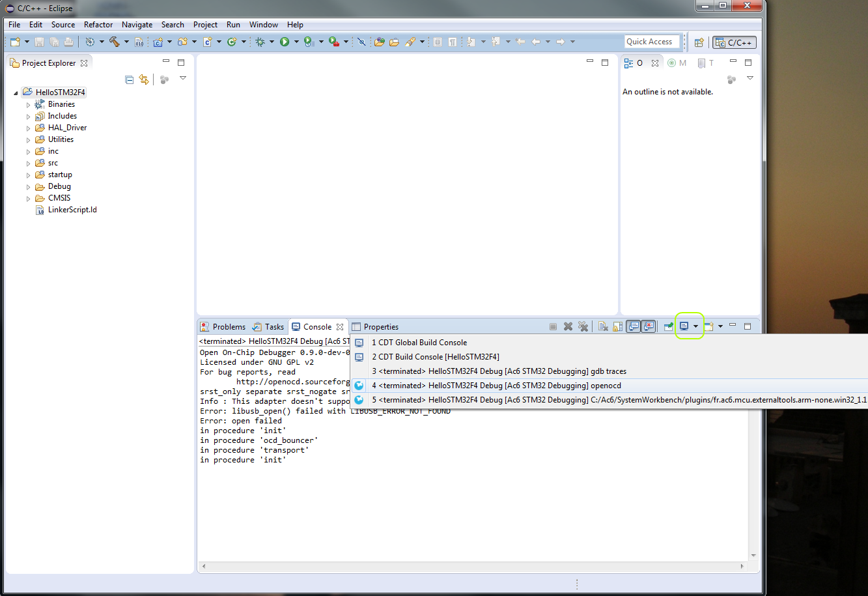
Task: Click the hammer Build icon in toolbar
Action: coord(115,42)
